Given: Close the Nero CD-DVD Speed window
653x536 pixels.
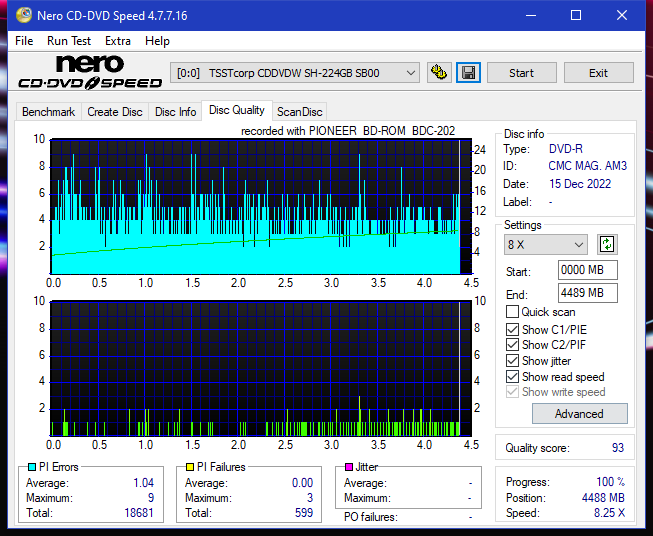Looking at the screenshot, I should [x=622, y=15].
